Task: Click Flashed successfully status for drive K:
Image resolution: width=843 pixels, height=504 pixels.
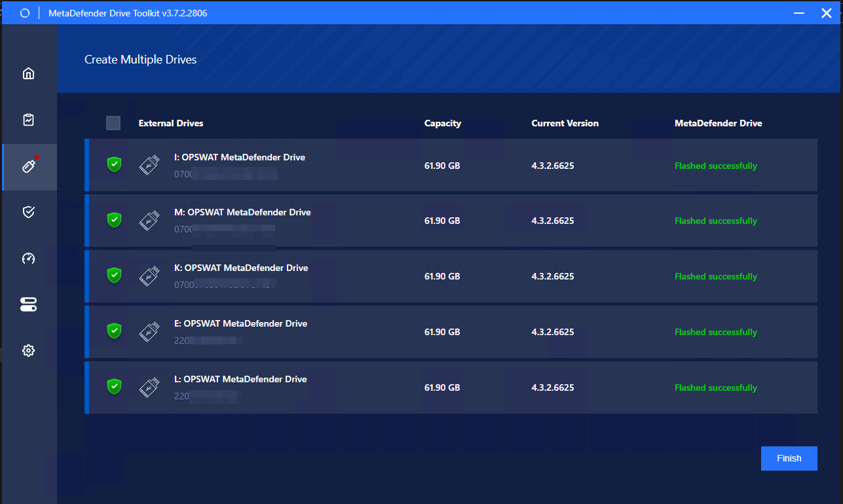Action: [x=716, y=276]
